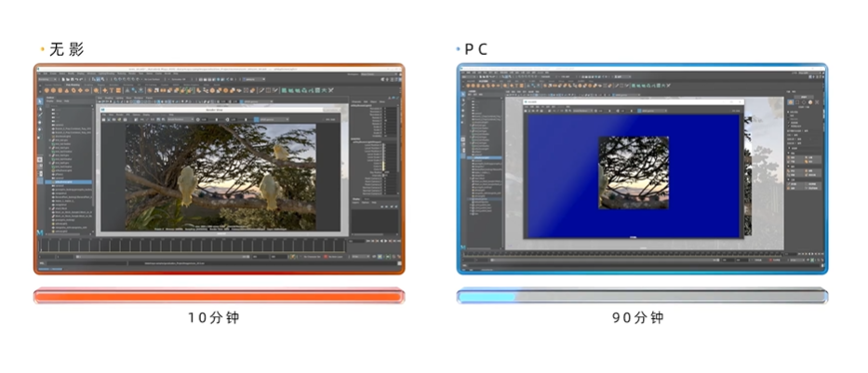Open the menu set dropdown in 无影 window
The height and width of the screenshot is (373, 868).
coord(47,79)
